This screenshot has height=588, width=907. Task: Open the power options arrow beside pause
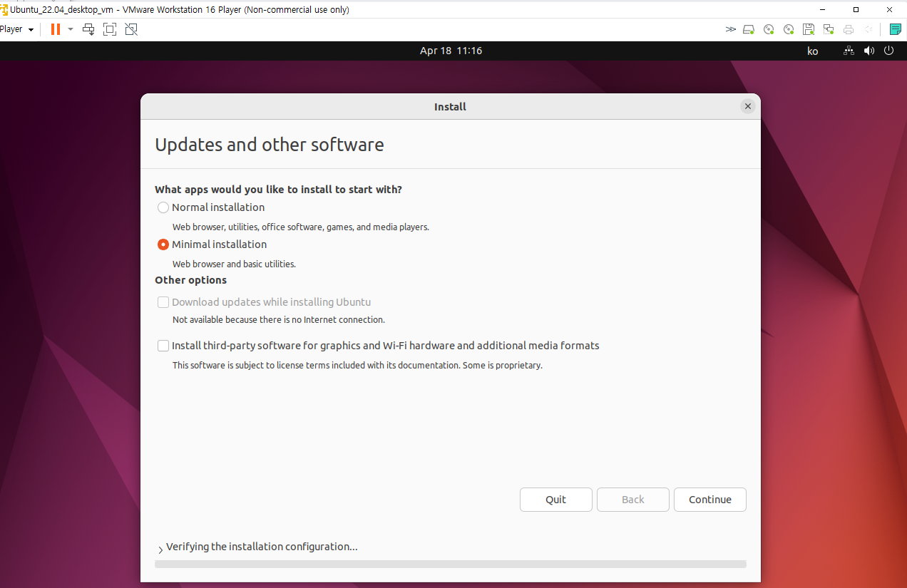(71, 29)
